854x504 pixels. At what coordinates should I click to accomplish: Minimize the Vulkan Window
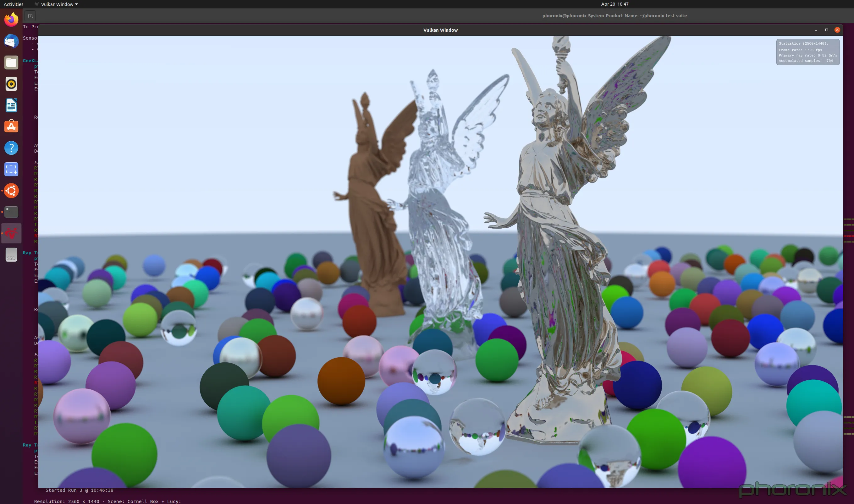coord(816,30)
